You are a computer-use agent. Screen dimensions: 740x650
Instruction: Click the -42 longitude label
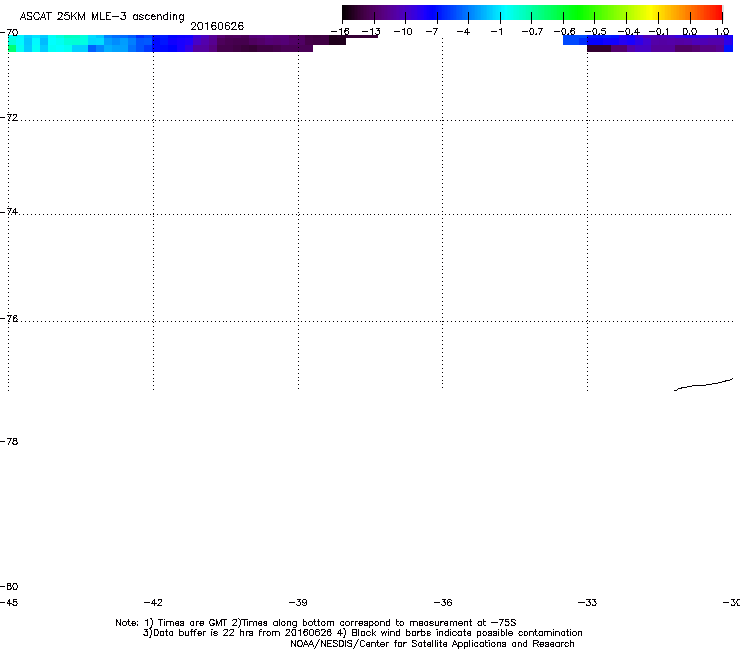(x=153, y=602)
